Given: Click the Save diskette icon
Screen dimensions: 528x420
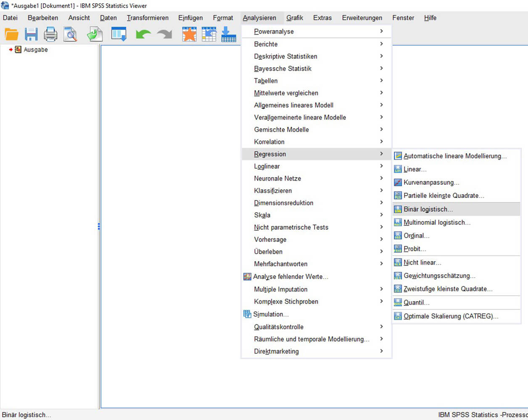Looking at the screenshot, I should 31,34.
